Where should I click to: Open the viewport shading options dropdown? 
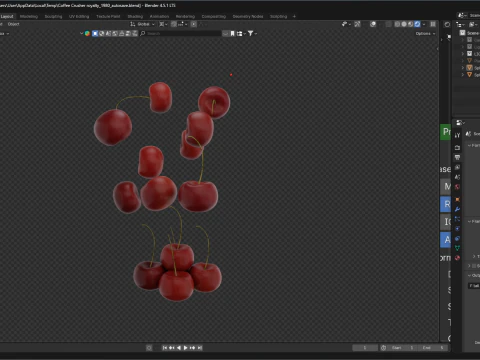tap(424, 24)
